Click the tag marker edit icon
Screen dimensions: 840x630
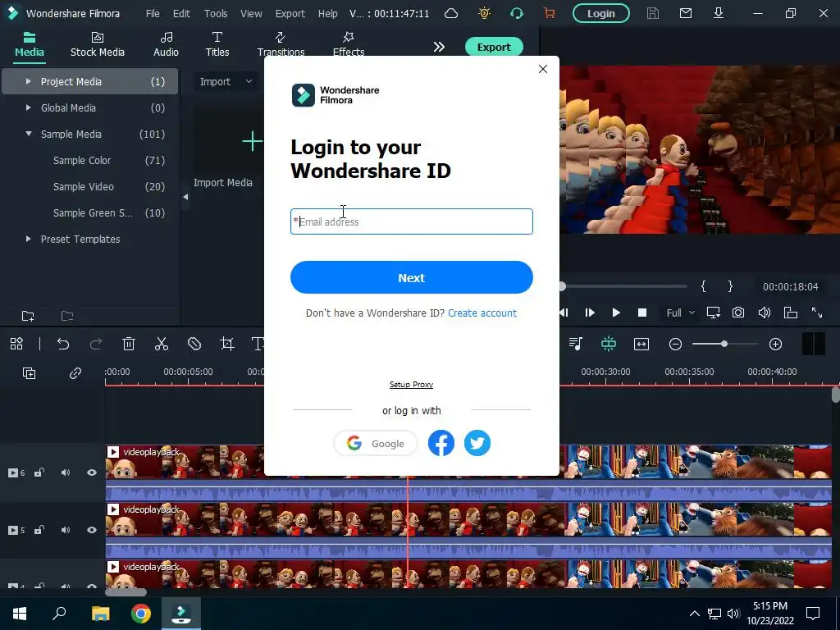point(194,344)
